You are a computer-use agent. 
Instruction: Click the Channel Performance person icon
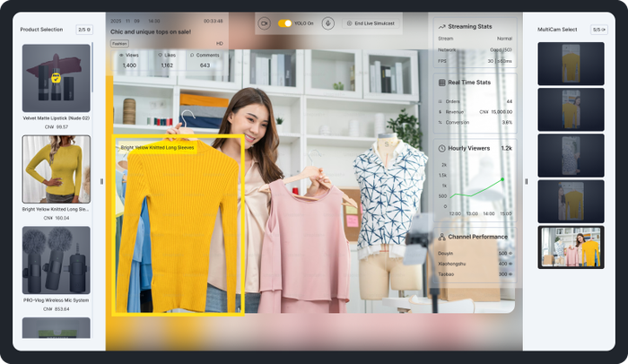[440, 237]
